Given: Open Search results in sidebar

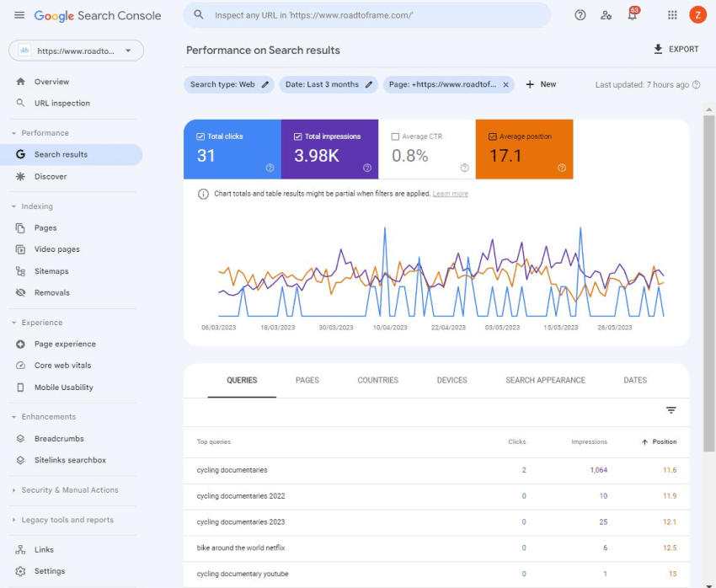Looking at the screenshot, I should [x=72, y=155].
